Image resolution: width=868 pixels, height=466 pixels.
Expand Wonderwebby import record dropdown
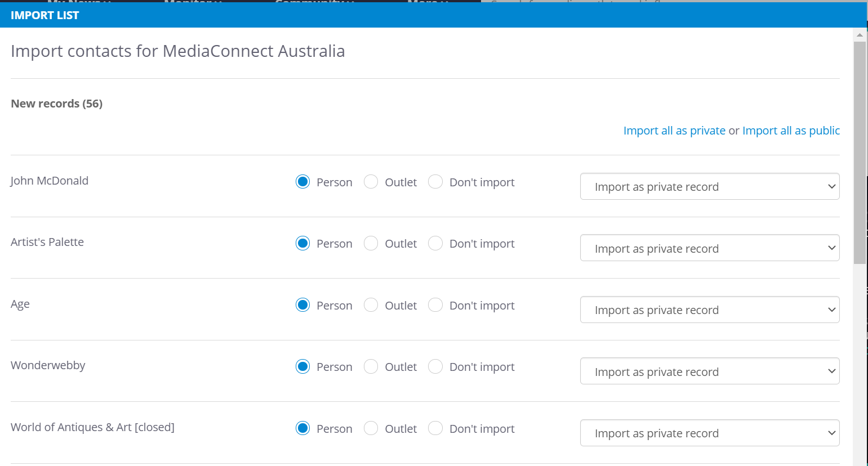coord(709,371)
